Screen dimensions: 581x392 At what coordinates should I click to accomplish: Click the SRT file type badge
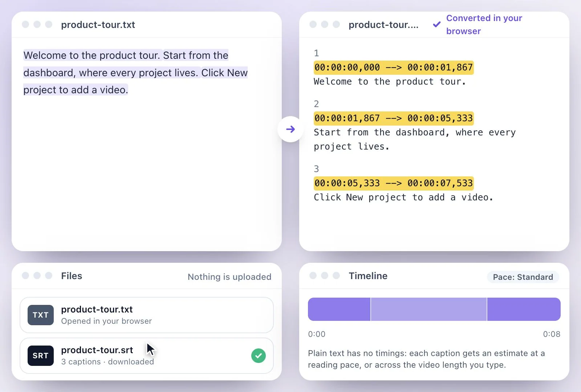[x=41, y=356]
